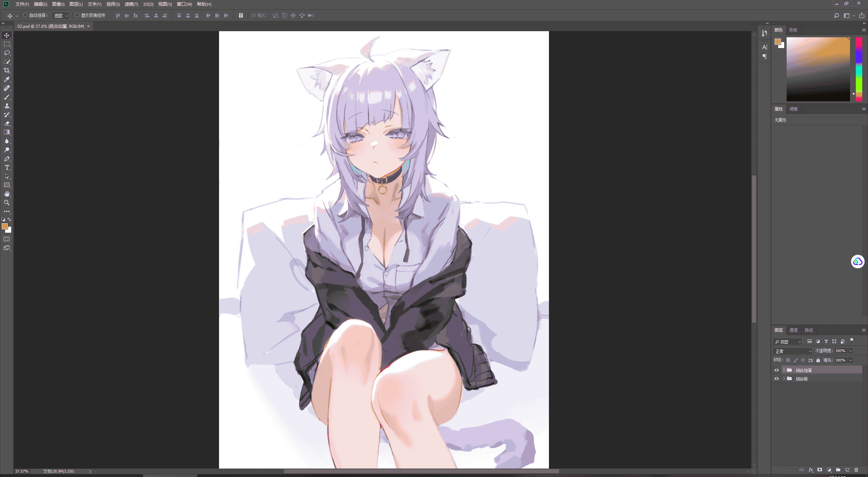Add a layer mask from panel bottom
The image size is (868, 477).
coord(820,470)
